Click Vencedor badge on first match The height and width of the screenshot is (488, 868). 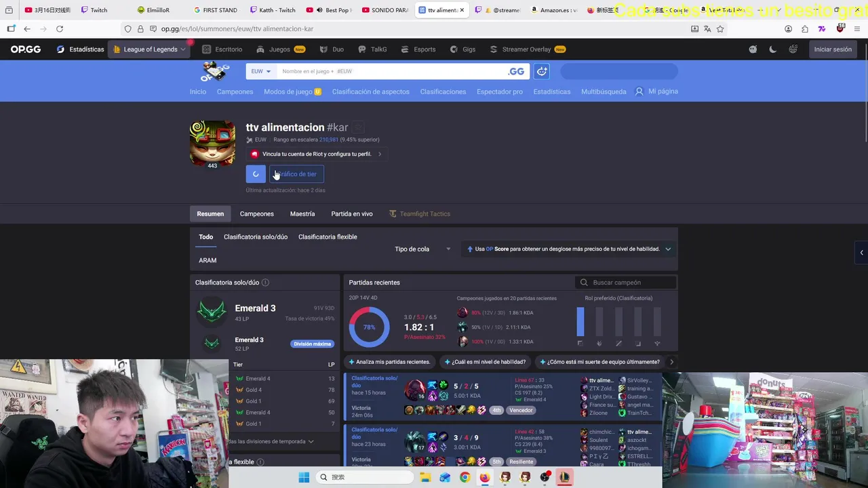pos(521,410)
